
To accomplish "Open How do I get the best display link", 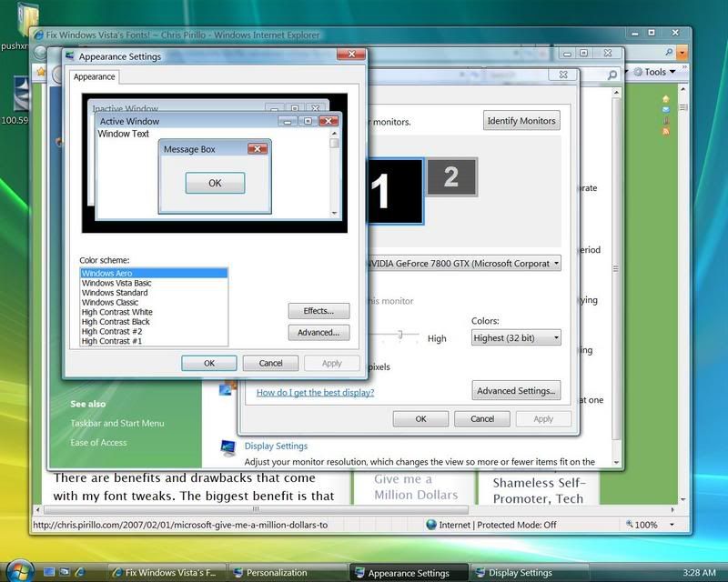I will pyautogui.click(x=315, y=393).
